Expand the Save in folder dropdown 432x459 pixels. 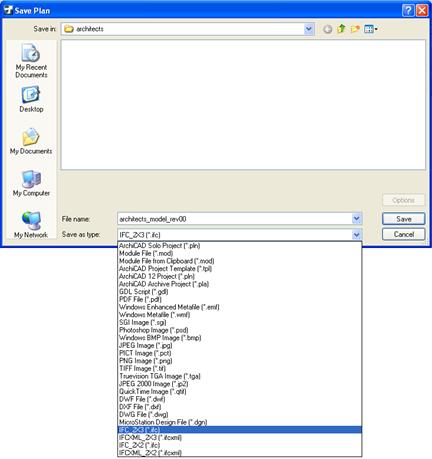(309, 29)
